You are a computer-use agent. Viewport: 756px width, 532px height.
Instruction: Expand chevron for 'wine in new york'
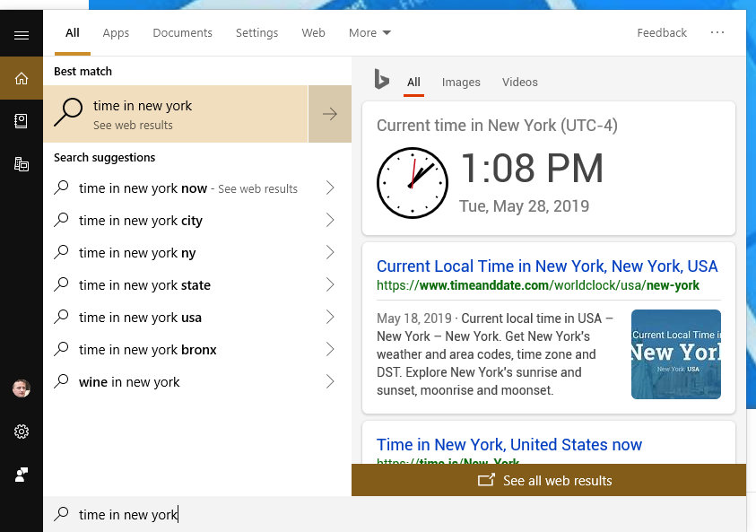pos(330,381)
